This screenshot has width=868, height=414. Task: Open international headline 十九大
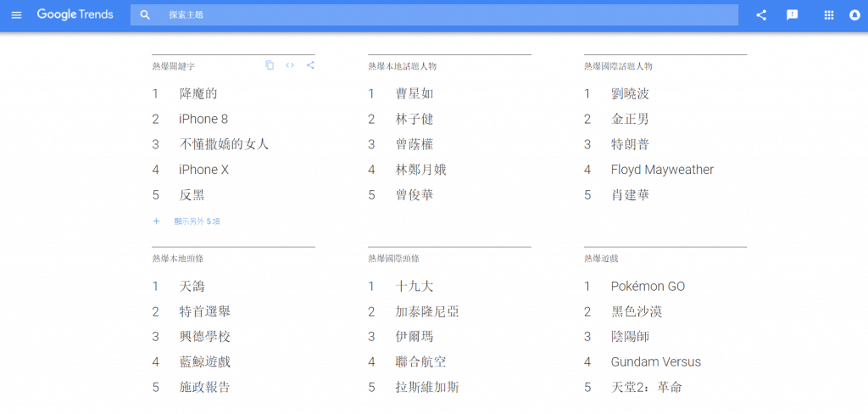coord(414,287)
